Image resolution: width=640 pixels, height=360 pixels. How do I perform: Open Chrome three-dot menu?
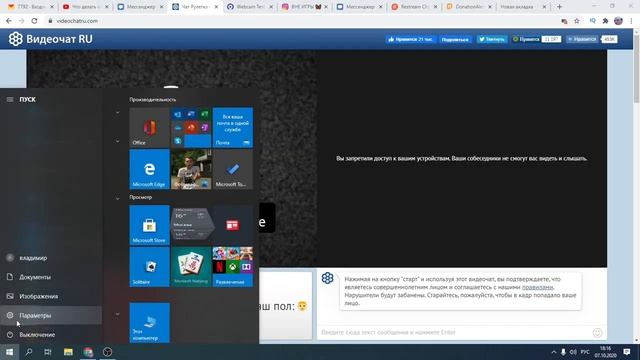(632, 21)
